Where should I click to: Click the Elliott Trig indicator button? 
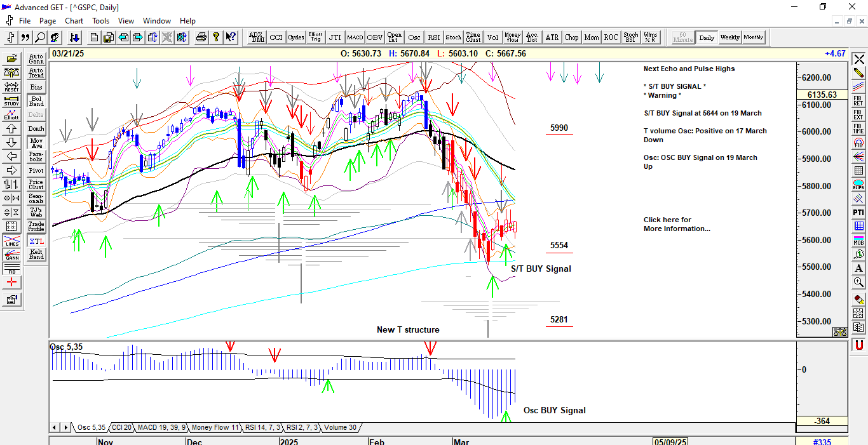pyautogui.click(x=315, y=37)
